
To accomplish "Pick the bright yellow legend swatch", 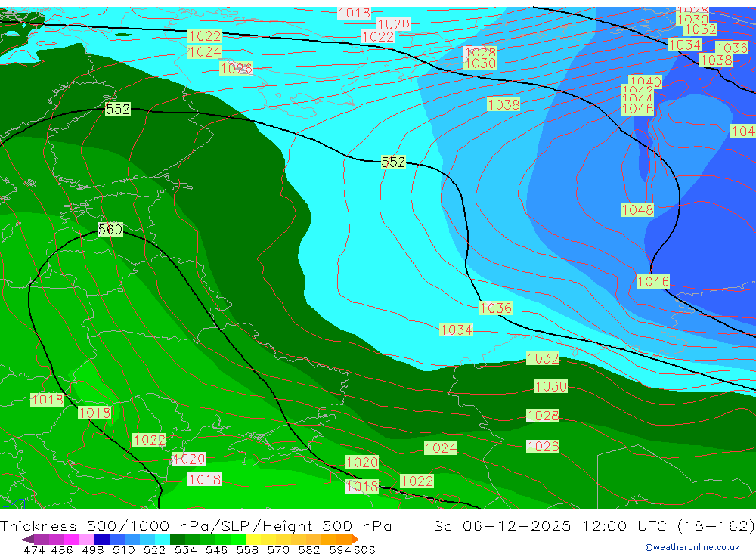I will pyautogui.click(x=253, y=539).
